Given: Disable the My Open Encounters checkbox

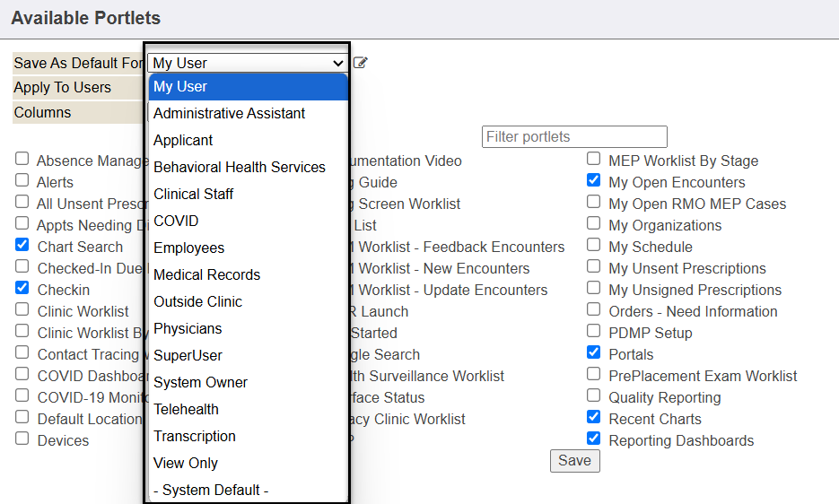Looking at the screenshot, I should click(593, 180).
